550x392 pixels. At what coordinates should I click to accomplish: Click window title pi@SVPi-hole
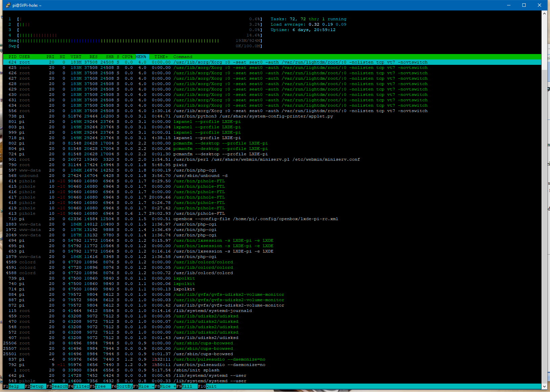click(x=27, y=5)
